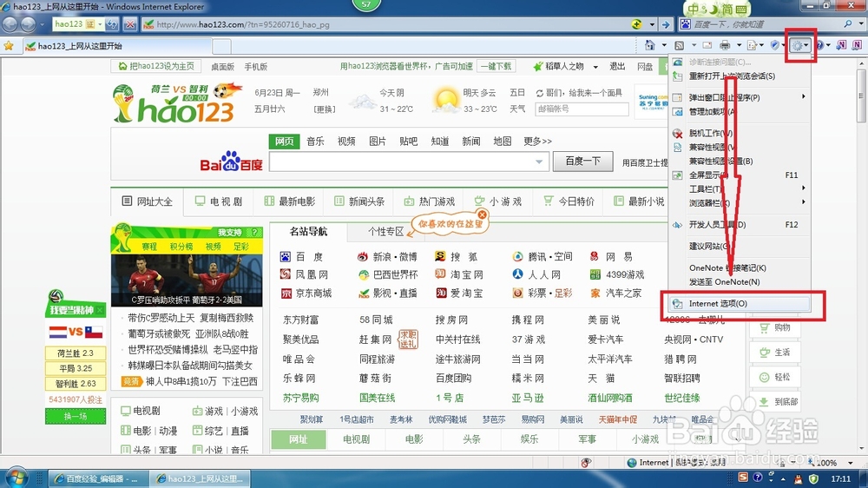Open the address bar history dropdown
The height and width of the screenshot is (488, 868).
[652, 24]
